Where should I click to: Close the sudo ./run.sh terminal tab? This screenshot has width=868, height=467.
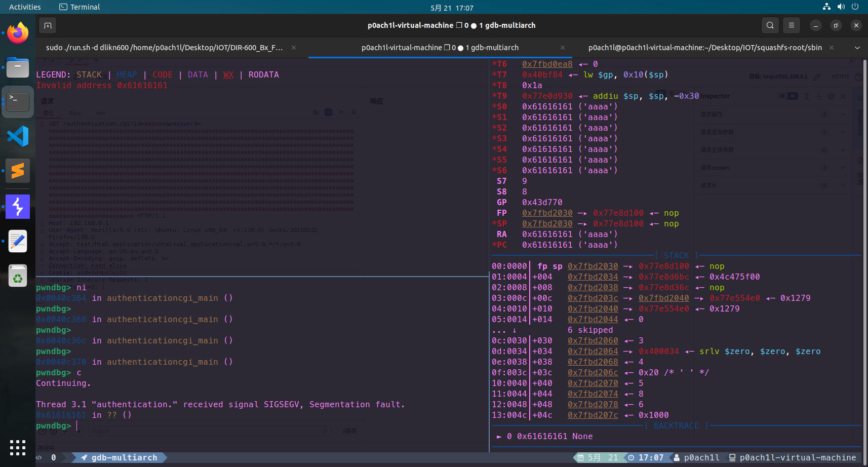pos(294,48)
